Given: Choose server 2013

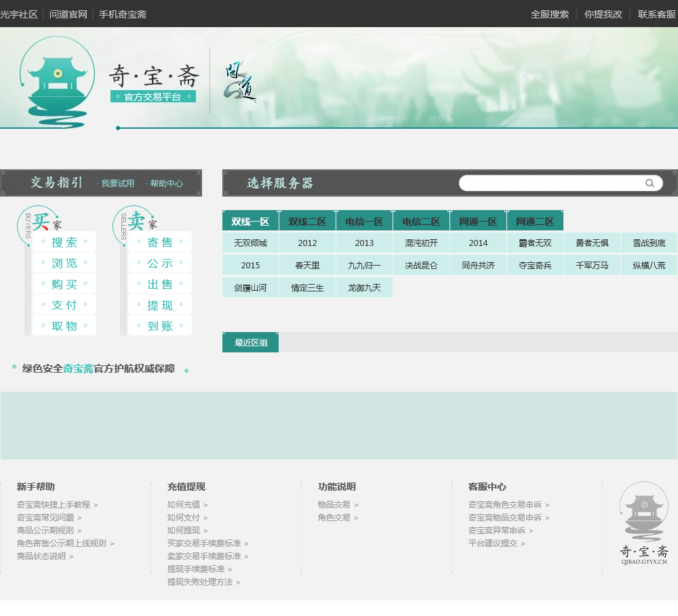Looking at the screenshot, I should [364, 243].
